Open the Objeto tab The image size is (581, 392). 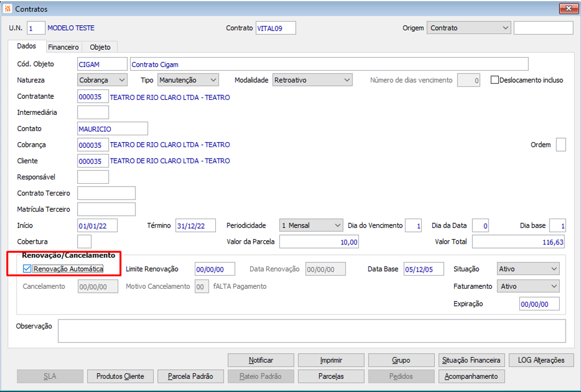click(x=100, y=47)
